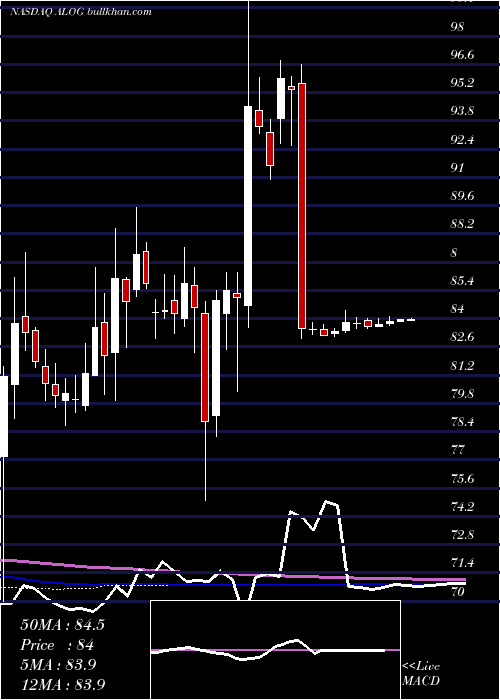Click the 84 price axis label

(458, 309)
